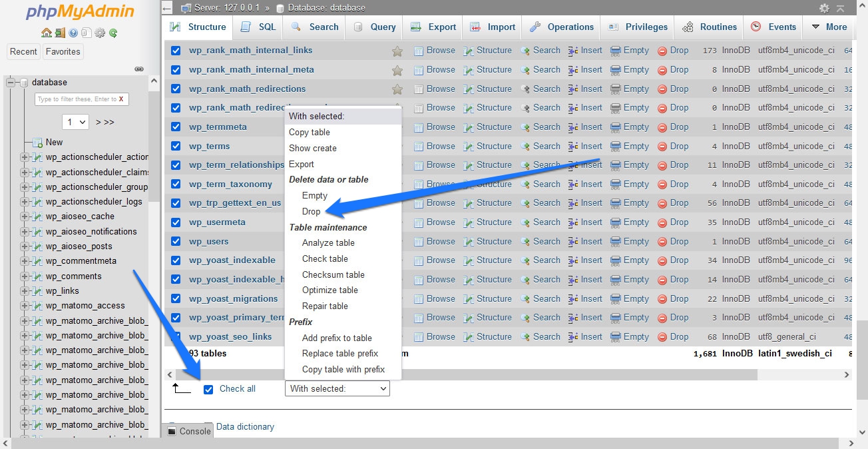Uncheck the wp_termmeta row checkbox

(176, 127)
